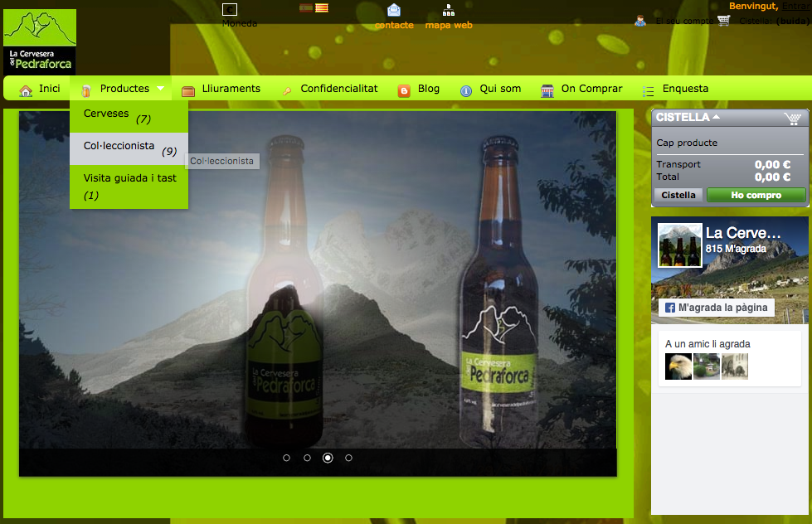Select the second slideshow dot
Image resolution: width=812 pixels, height=524 pixels.
308,458
